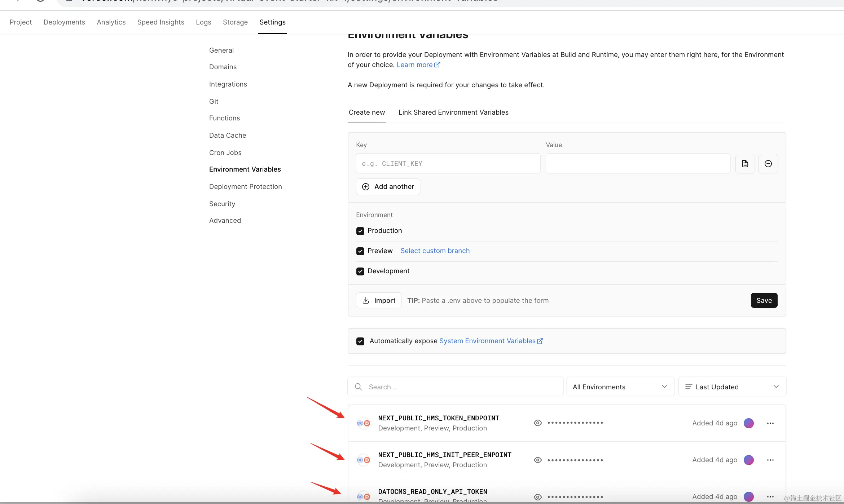Viewport: 844px width, 504px height.
Task: Open the Last Updated sort dropdown
Action: (732, 387)
